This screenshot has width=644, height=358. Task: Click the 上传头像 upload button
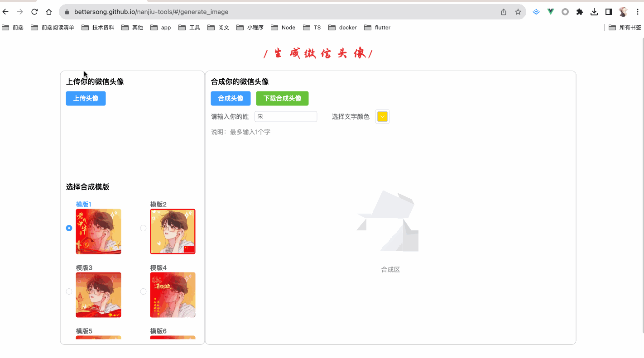coord(86,98)
